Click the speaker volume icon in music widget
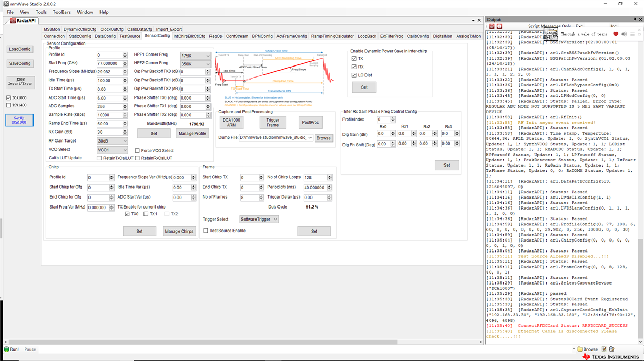The width and height of the screenshot is (644, 361). [624, 34]
